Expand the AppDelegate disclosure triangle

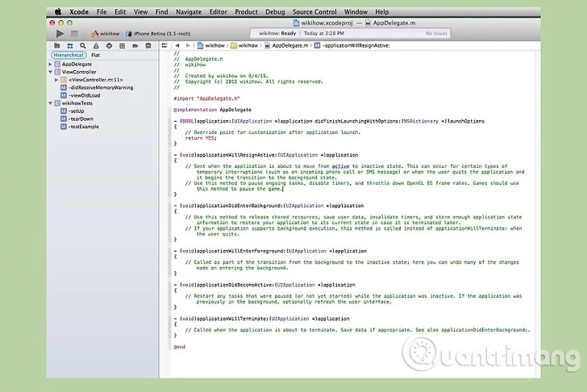(50, 64)
